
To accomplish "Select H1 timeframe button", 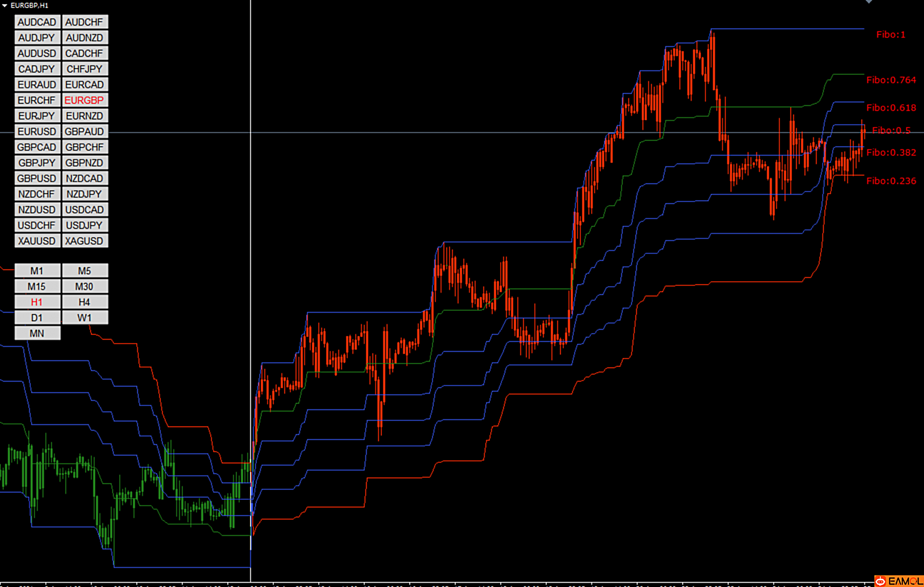I will [37, 302].
